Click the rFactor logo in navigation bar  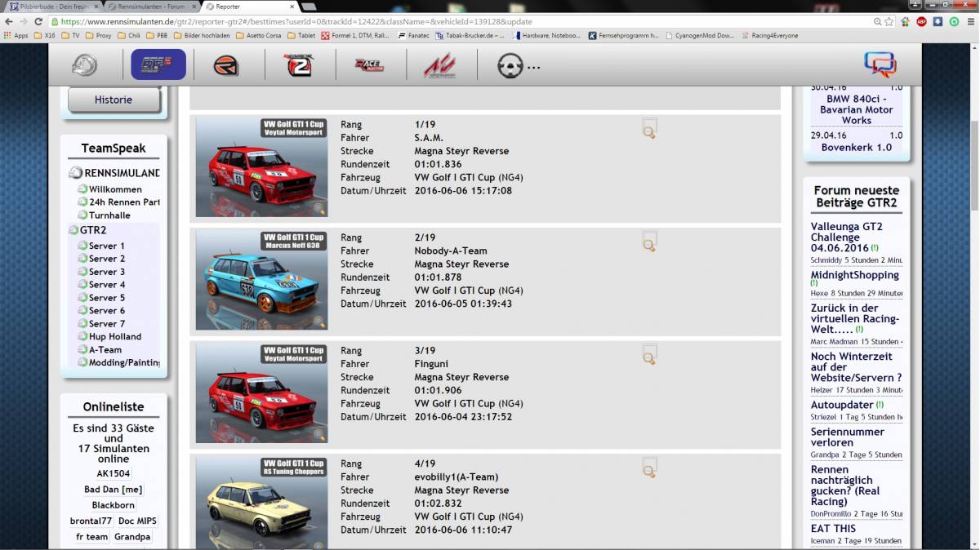click(x=226, y=65)
